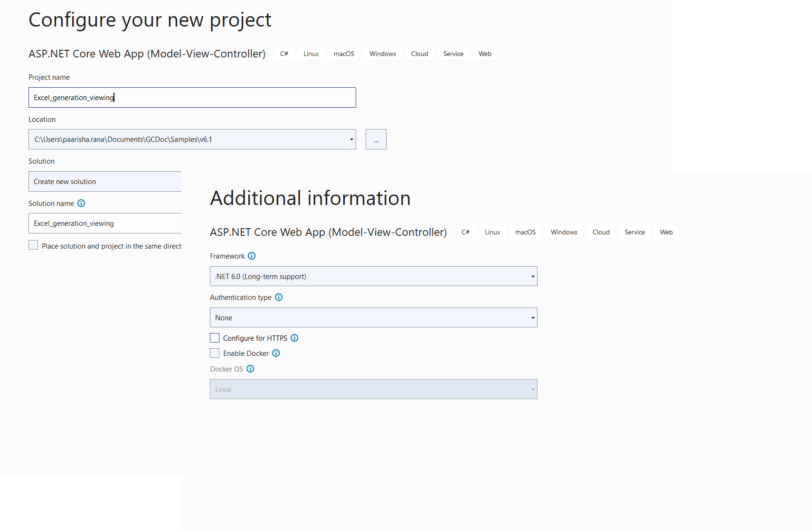
Task: Tick the Enable Docker checkbox
Action: (x=215, y=353)
